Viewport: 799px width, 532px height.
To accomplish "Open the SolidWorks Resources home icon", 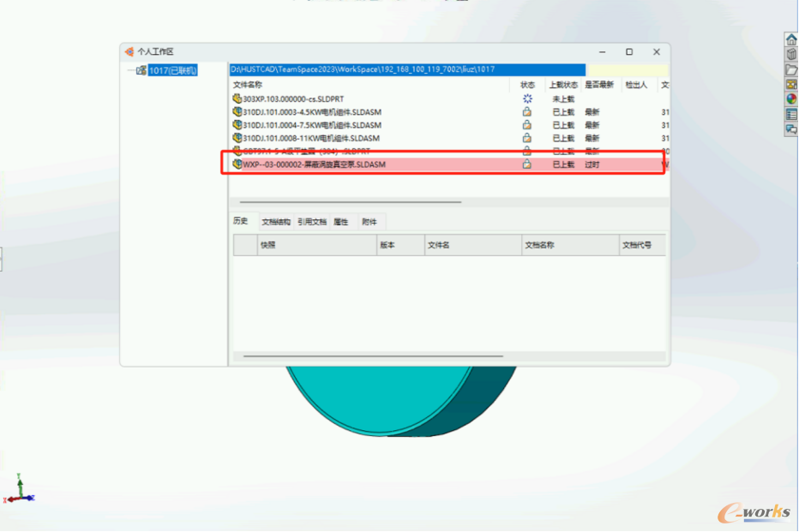I will [x=790, y=39].
